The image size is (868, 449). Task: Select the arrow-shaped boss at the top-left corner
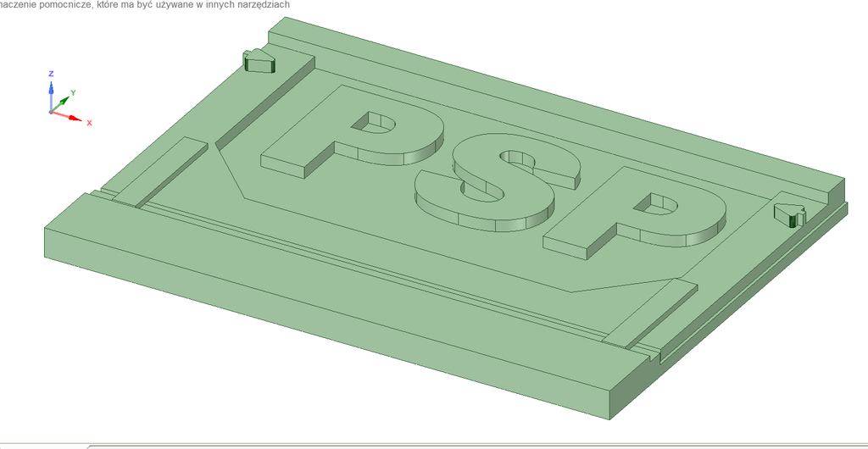click(259, 60)
